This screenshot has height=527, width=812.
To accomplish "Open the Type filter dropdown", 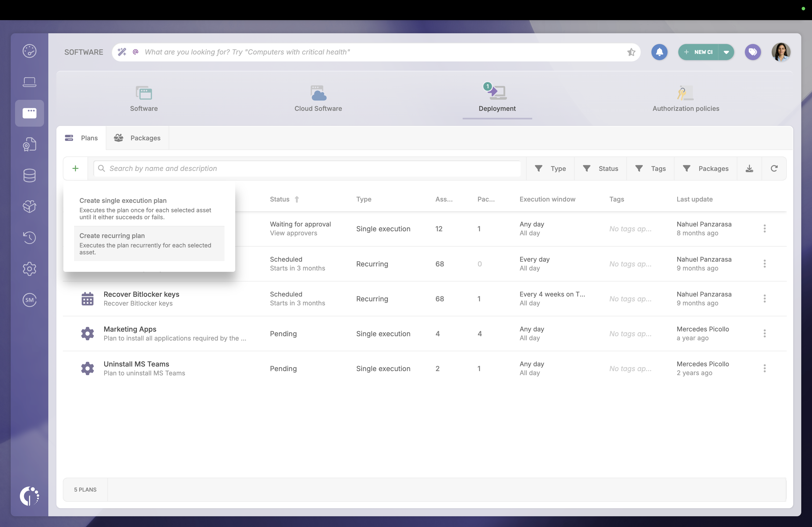I will [550, 169].
